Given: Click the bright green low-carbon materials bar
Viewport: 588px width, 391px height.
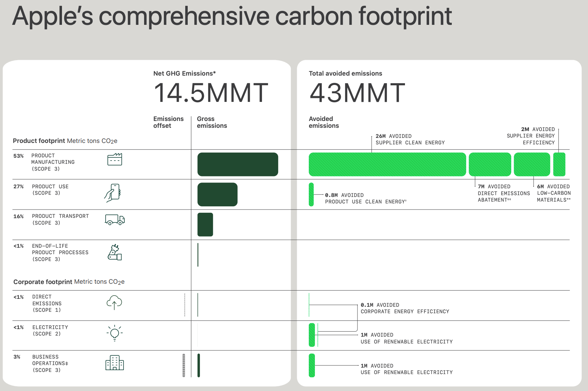Looking at the screenshot, I should 532,164.
